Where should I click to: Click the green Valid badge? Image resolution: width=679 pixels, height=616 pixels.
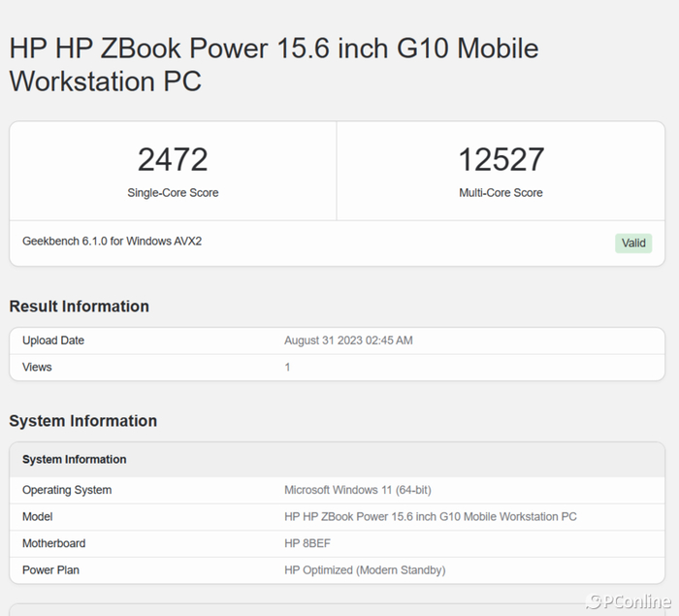(633, 243)
